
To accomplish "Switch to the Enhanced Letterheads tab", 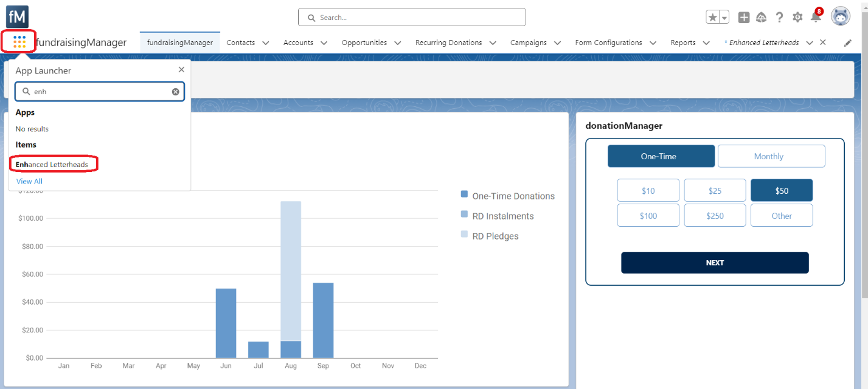I will pyautogui.click(x=761, y=43).
